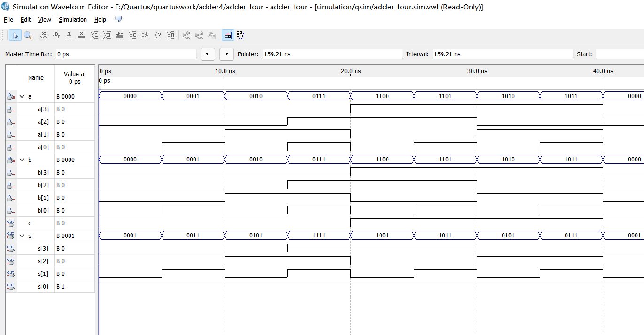The image size is (644, 335).
Task: Apply High Impedance (Z) value
Action: point(82,35)
